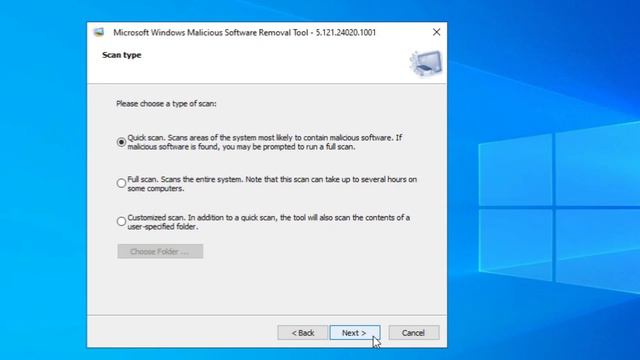Click the window title text

point(244,33)
